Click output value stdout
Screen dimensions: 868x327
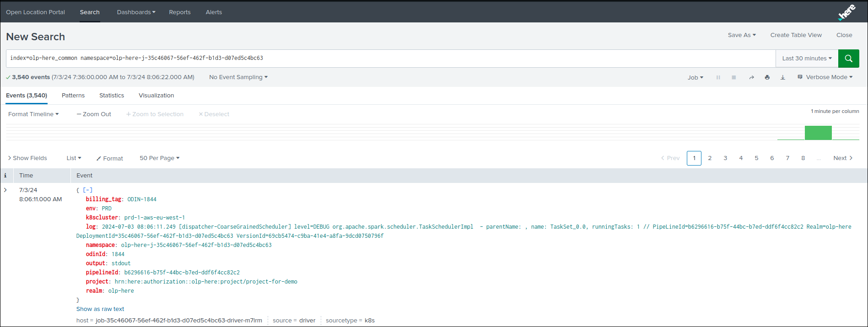[121, 263]
